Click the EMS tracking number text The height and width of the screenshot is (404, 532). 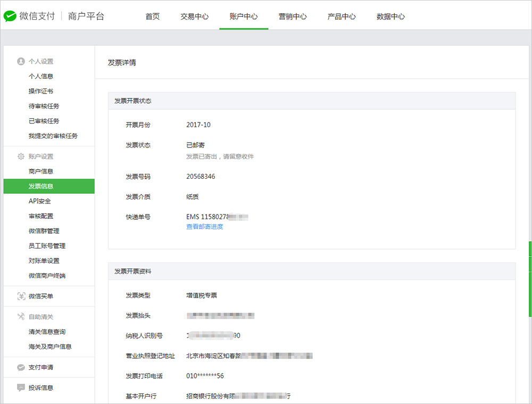[217, 217]
